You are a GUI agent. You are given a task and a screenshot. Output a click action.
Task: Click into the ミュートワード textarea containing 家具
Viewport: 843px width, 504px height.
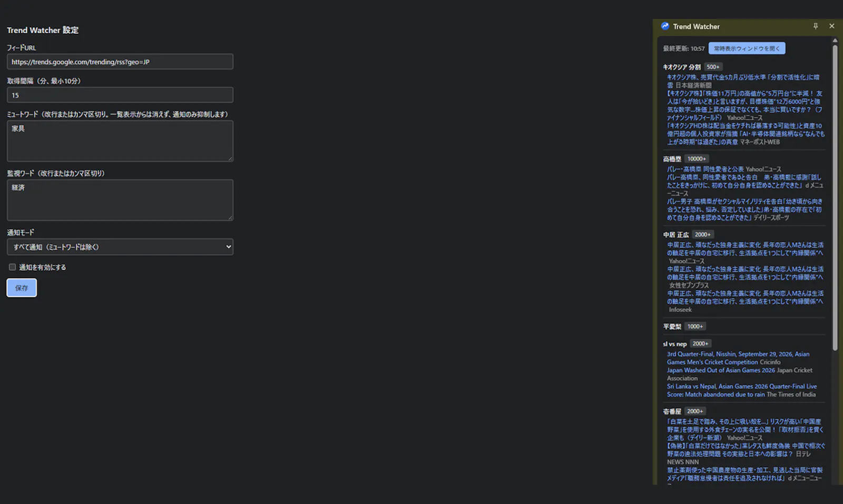pos(120,141)
